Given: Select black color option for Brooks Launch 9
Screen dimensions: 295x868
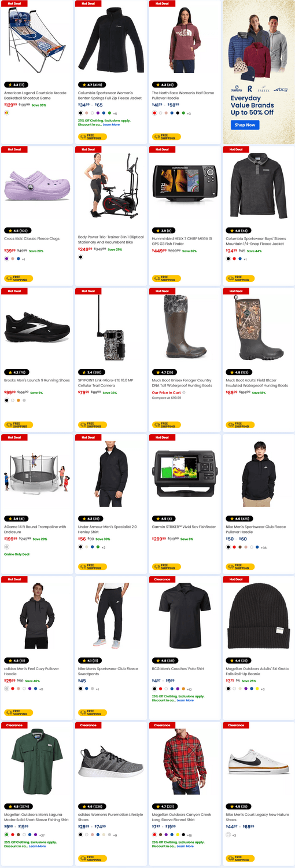Looking at the screenshot, I should point(6,400).
